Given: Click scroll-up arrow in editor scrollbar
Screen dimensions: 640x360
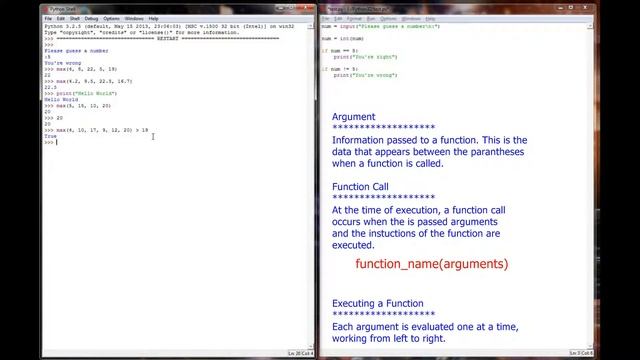Looking at the screenshot, I should pos(590,27).
